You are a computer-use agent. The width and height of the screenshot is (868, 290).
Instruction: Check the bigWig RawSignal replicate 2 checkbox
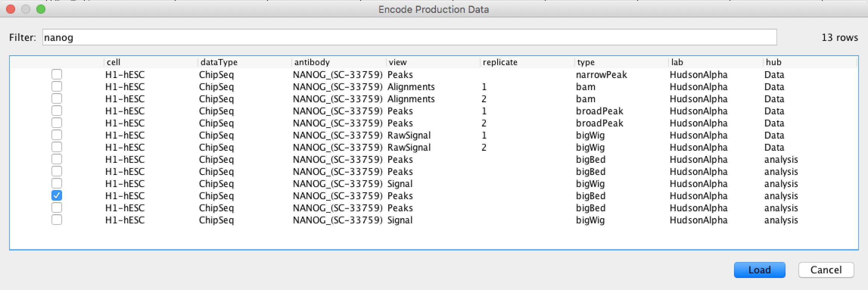(57, 147)
